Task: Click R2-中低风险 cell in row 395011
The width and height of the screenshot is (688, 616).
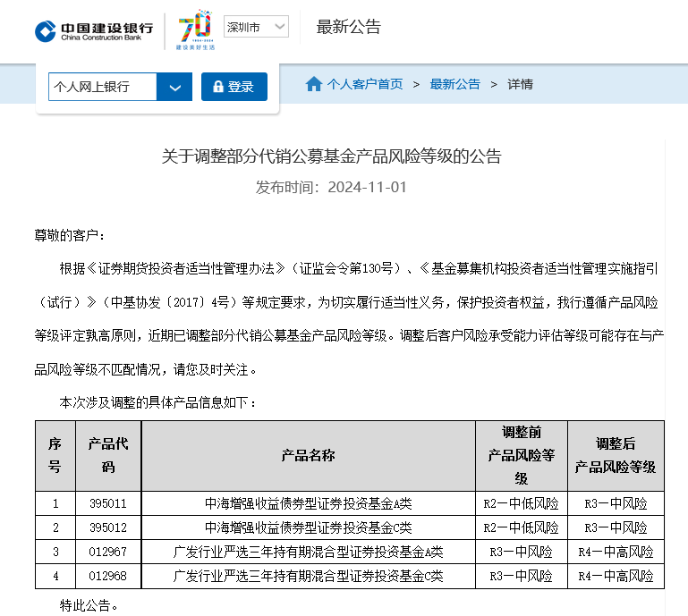Action: [x=522, y=503]
